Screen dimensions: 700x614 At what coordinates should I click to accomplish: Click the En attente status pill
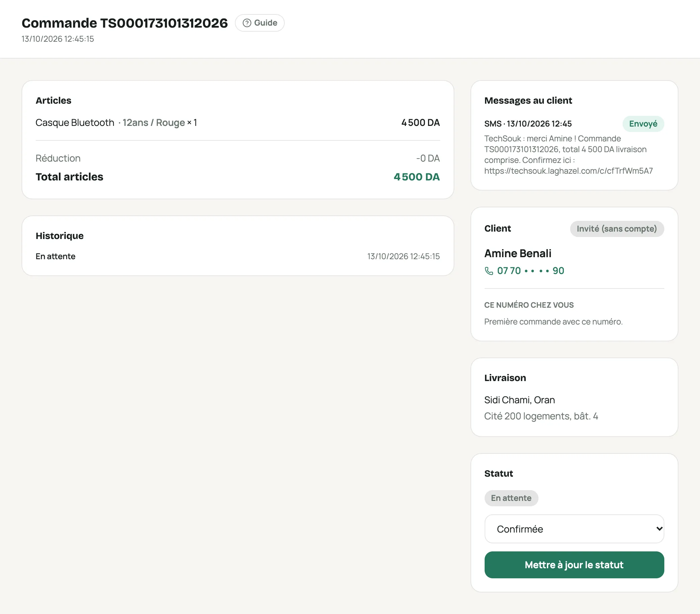click(x=511, y=498)
